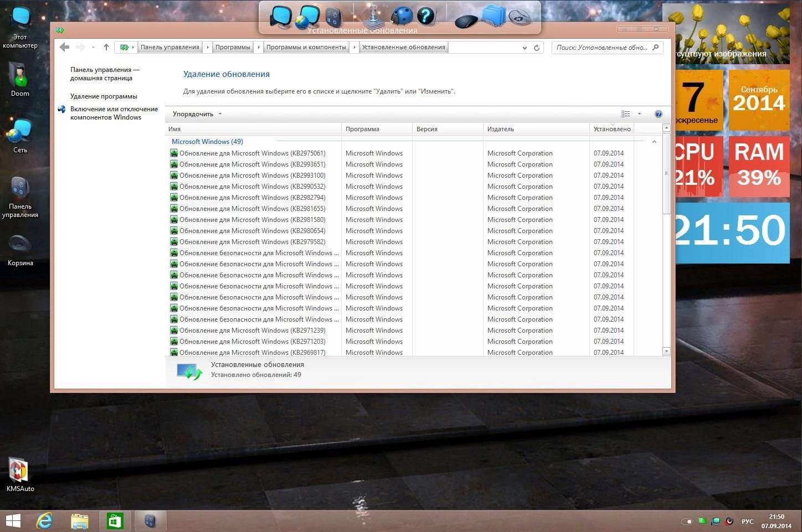Open the 'Упорядочить' dropdown

pyautogui.click(x=197, y=114)
